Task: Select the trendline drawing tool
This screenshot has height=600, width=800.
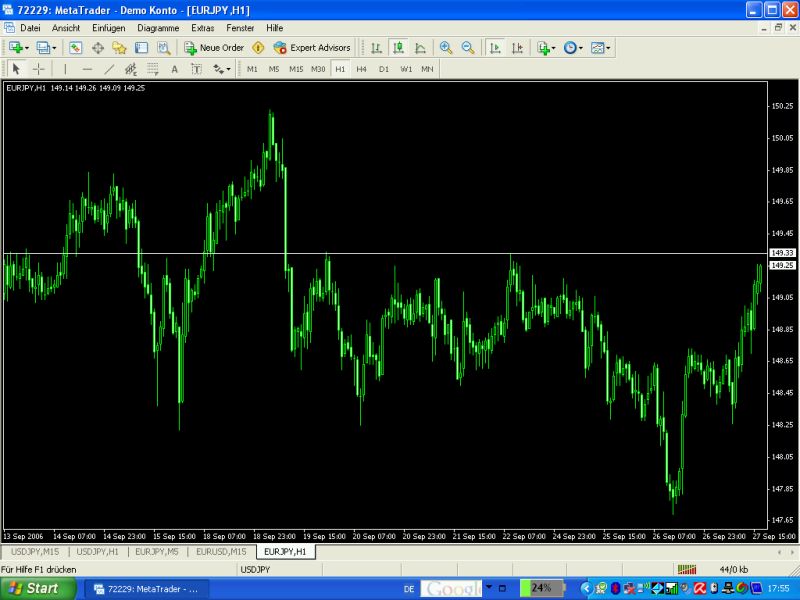Action: click(x=109, y=69)
